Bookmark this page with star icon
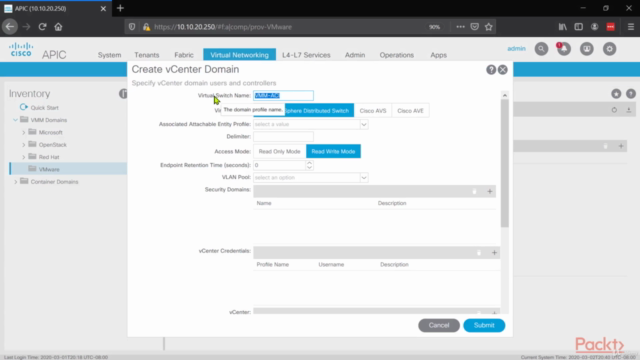 489,27
